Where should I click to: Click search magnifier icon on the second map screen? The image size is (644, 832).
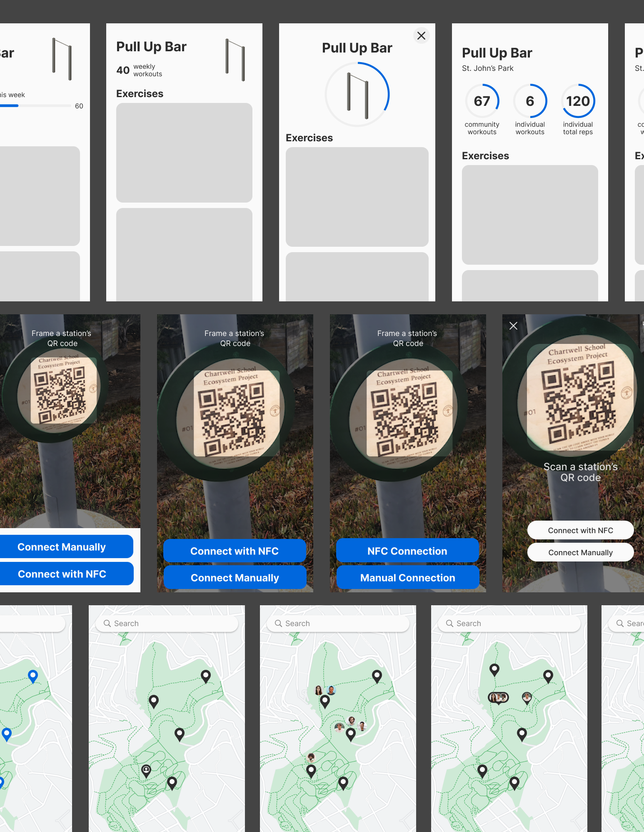click(107, 623)
